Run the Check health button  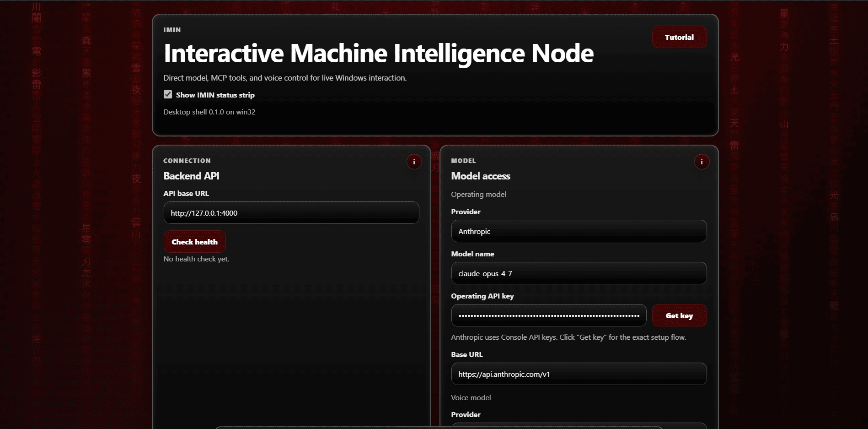pos(194,242)
